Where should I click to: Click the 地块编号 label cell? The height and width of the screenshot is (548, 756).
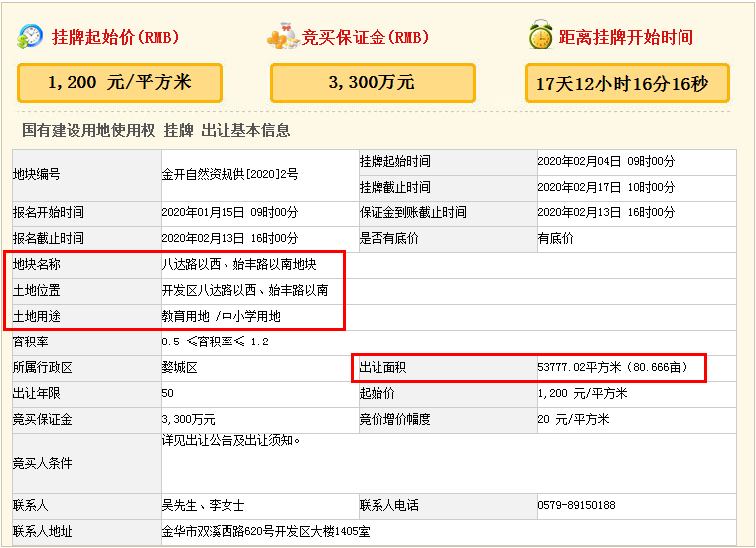click(86, 175)
